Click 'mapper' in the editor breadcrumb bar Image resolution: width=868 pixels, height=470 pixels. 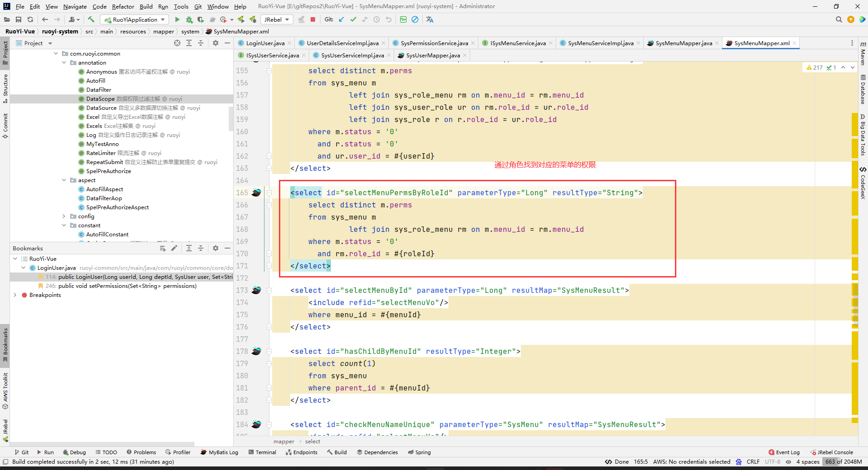coord(283,442)
